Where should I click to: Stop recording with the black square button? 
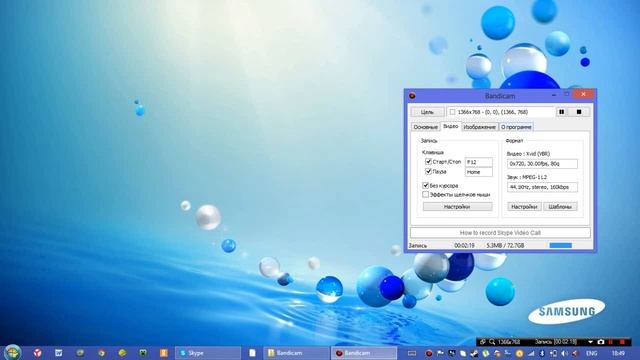(x=579, y=112)
